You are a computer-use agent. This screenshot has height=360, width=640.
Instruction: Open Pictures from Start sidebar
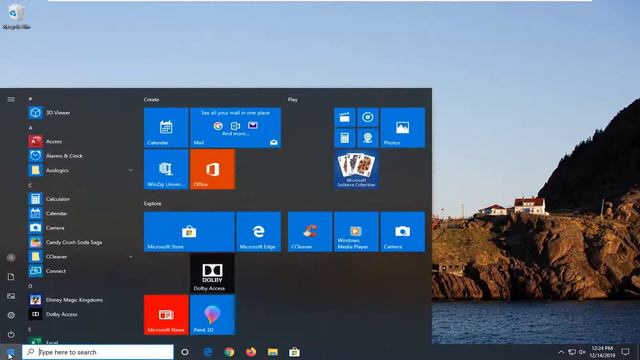(x=11, y=296)
